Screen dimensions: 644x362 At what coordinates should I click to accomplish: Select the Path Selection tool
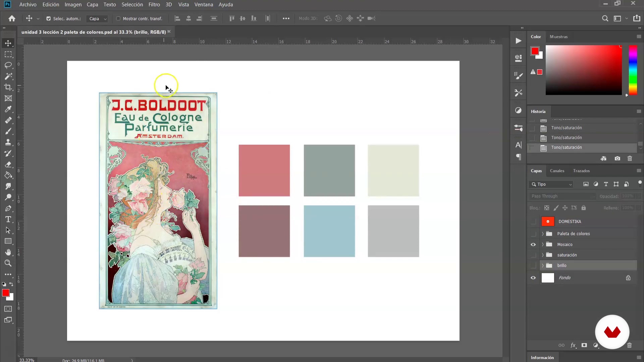8,230
